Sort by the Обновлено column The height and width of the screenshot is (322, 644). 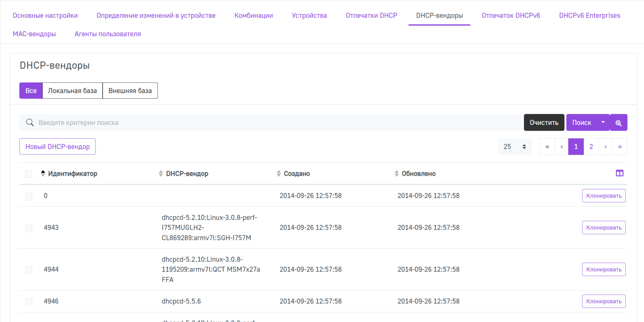(418, 174)
